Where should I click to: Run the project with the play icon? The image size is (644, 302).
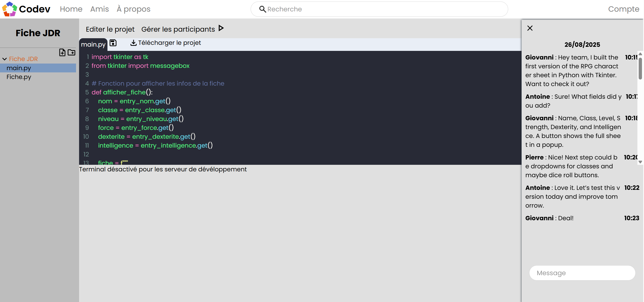pos(221,28)
